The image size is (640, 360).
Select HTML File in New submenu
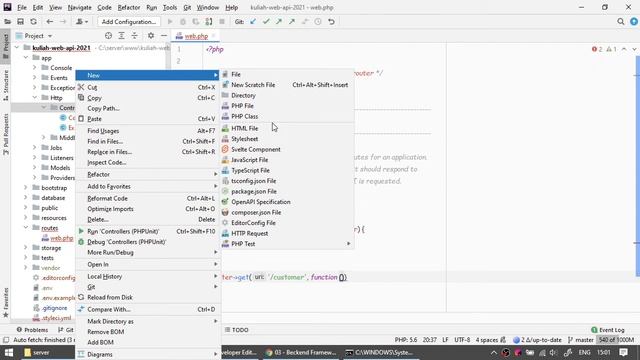click(244, 128)
